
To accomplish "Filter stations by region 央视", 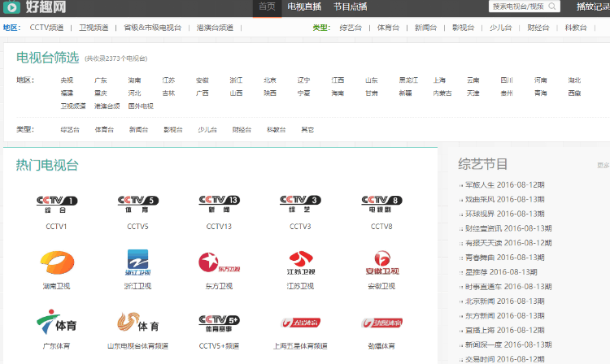I will 67,80.
